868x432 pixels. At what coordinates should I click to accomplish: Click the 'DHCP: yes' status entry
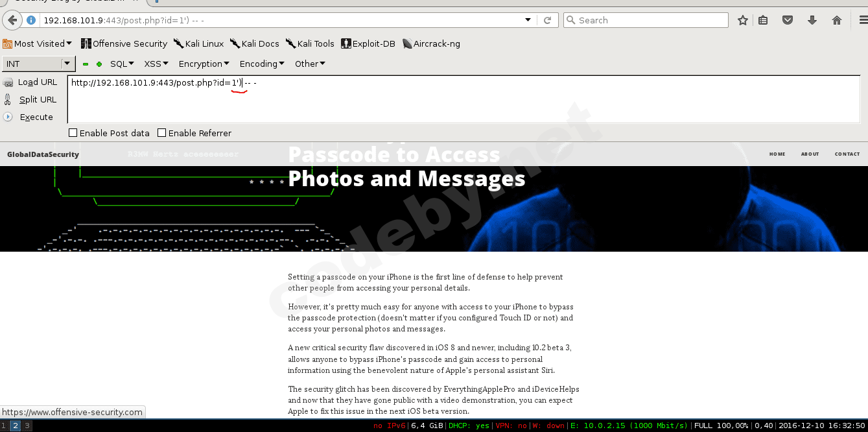pos(469,426)
